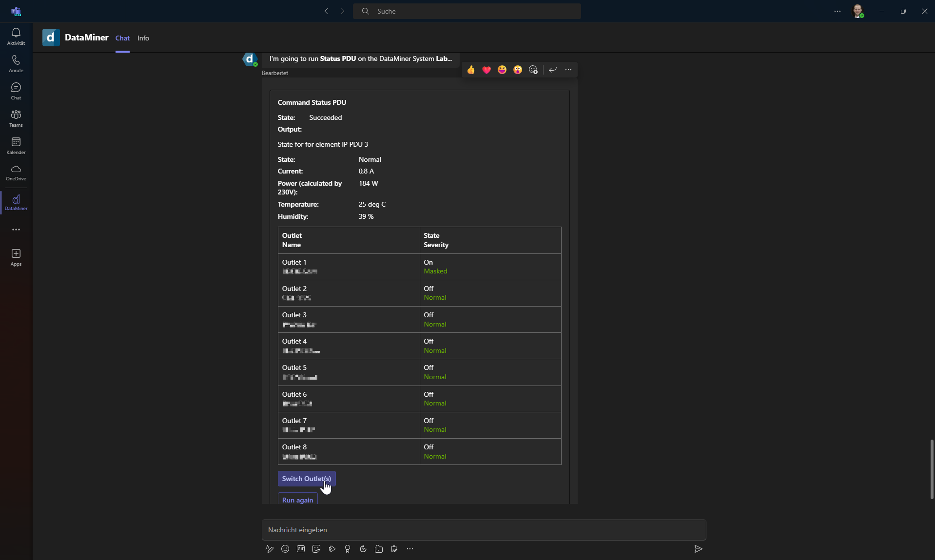Select the Outlet 6 table cell
This screenshot has height=560, width=935.
pos(349,399)
